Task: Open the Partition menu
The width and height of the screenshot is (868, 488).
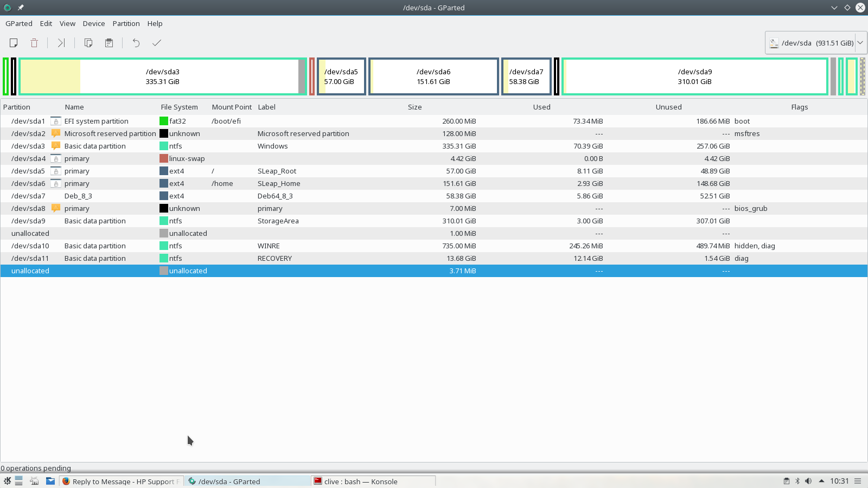Action: (126, 23)
